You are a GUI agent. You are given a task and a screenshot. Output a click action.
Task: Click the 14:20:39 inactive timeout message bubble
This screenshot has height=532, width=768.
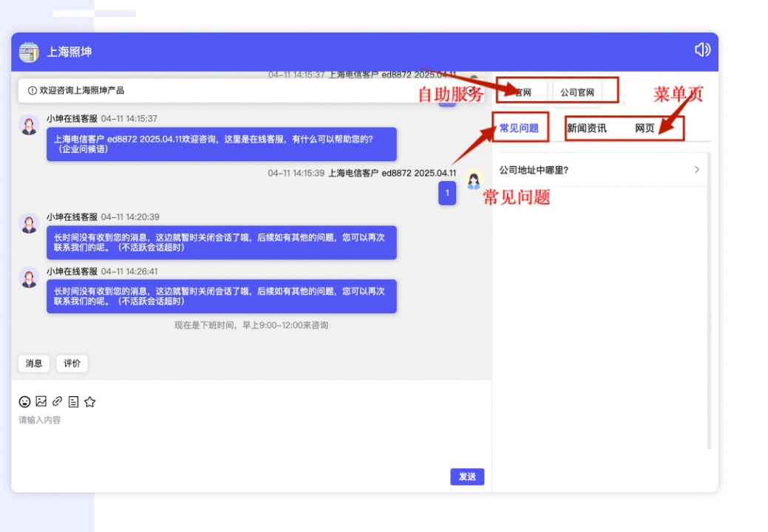point(222,242)
